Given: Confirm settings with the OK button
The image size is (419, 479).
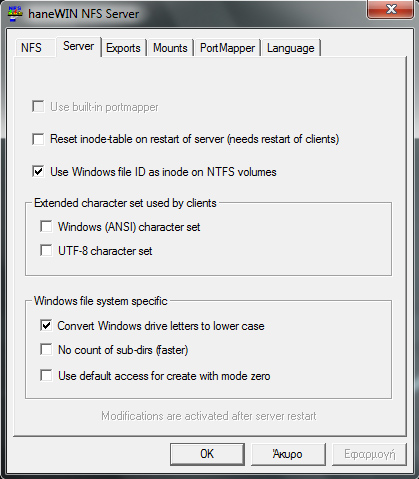Looking at the screenshot, I should tap(207, 454).
